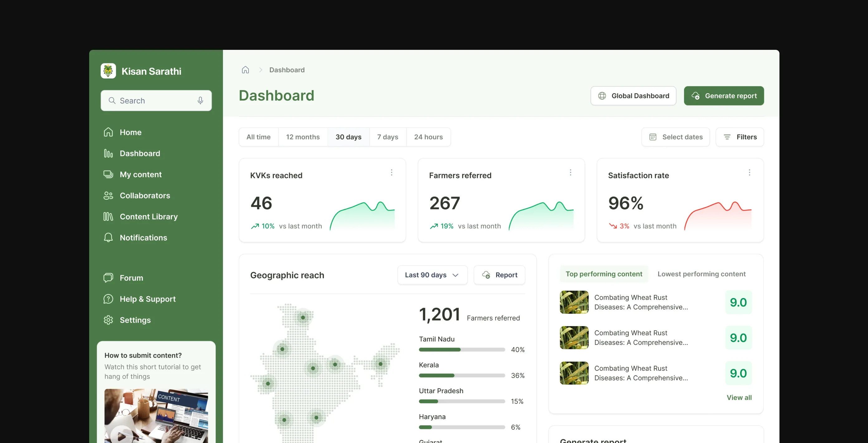The width and height of the screenshot is (868, 443).
Task: Click the third Combating Wheat Rust thumbnail
Action: click(x=574, y=373)
